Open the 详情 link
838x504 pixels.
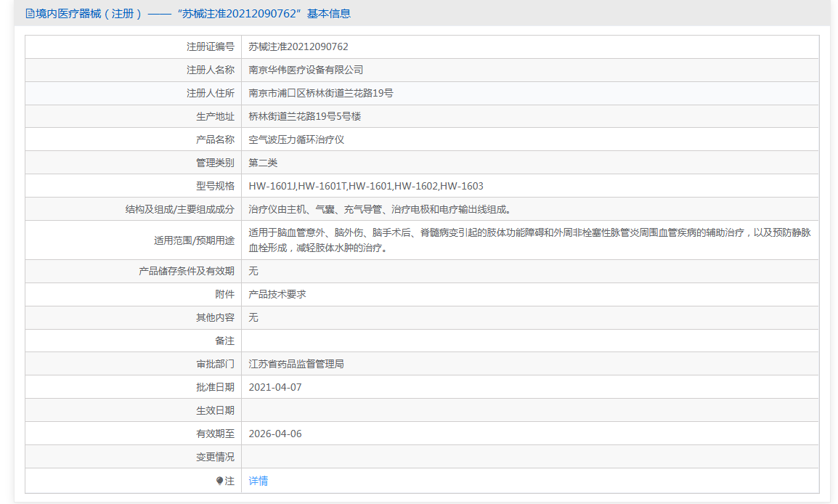[x=258, y=481]
